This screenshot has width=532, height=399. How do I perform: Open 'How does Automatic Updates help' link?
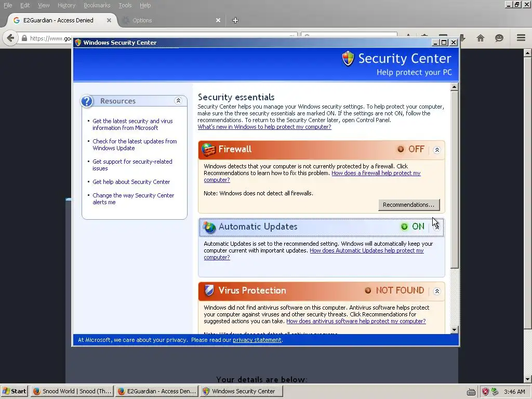(x=367, y=250)
